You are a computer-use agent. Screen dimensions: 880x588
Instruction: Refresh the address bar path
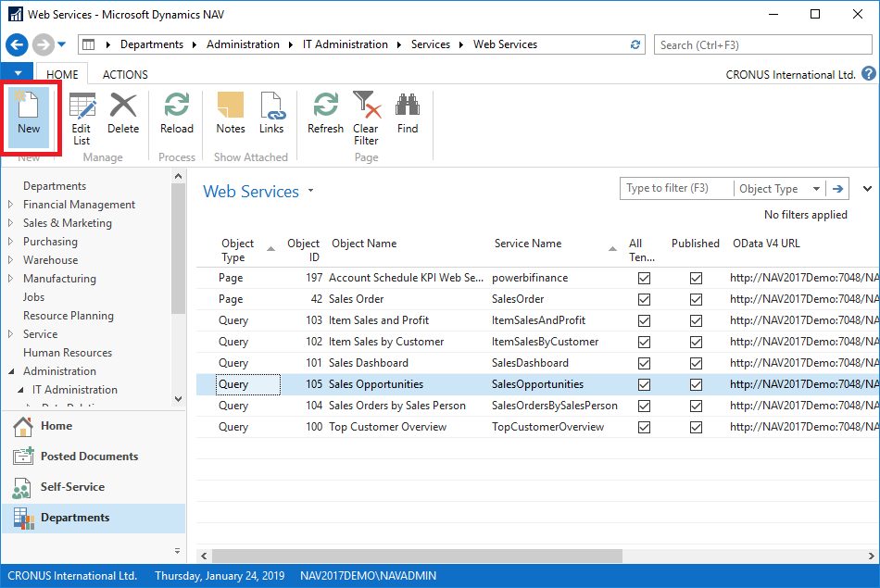click(635, 44)
